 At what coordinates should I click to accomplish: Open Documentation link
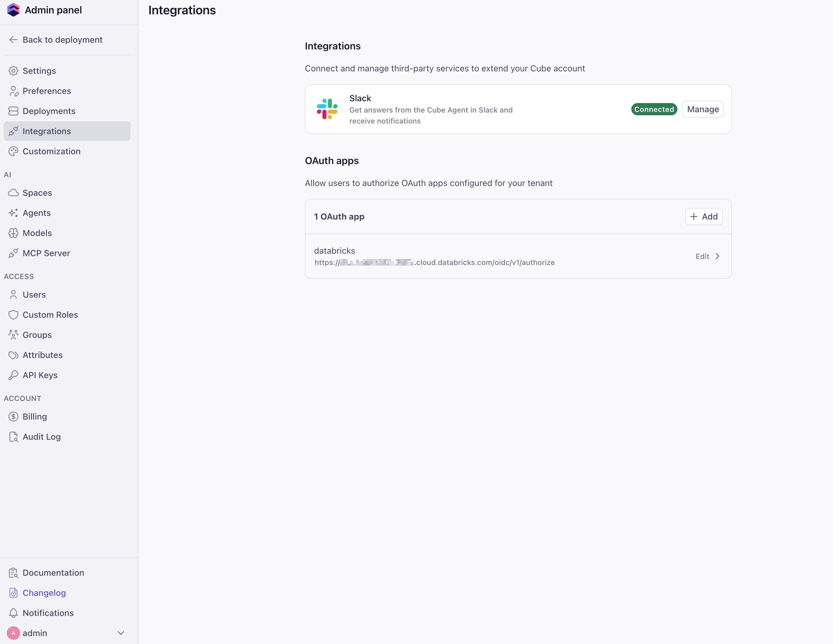tap(67, 573)
